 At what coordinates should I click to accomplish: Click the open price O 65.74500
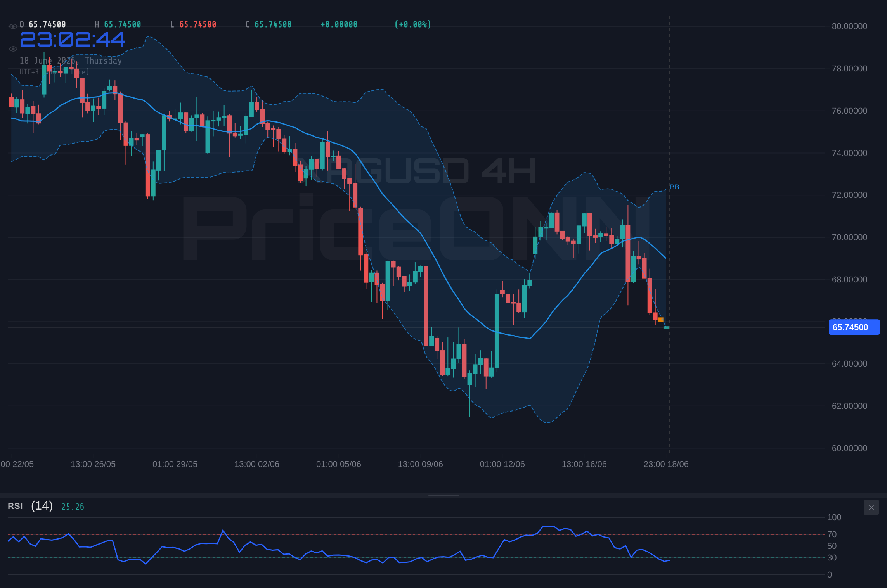[x=43, y=24]
